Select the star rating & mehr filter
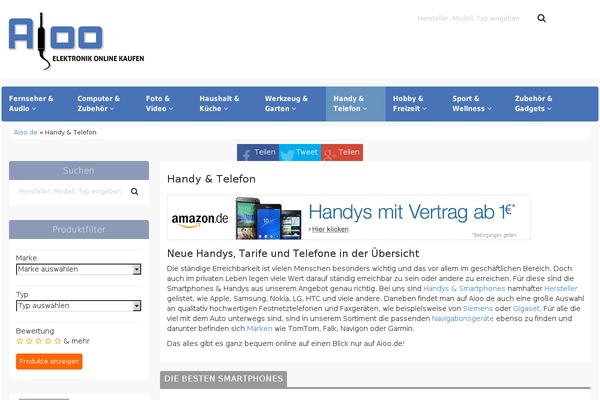 pos(52,341)
